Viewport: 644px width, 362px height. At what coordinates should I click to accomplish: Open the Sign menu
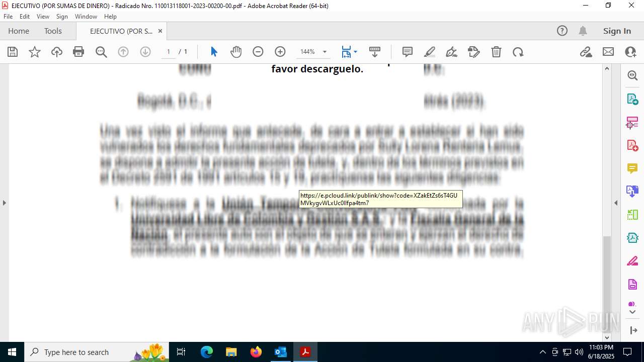tap(62, 17)
